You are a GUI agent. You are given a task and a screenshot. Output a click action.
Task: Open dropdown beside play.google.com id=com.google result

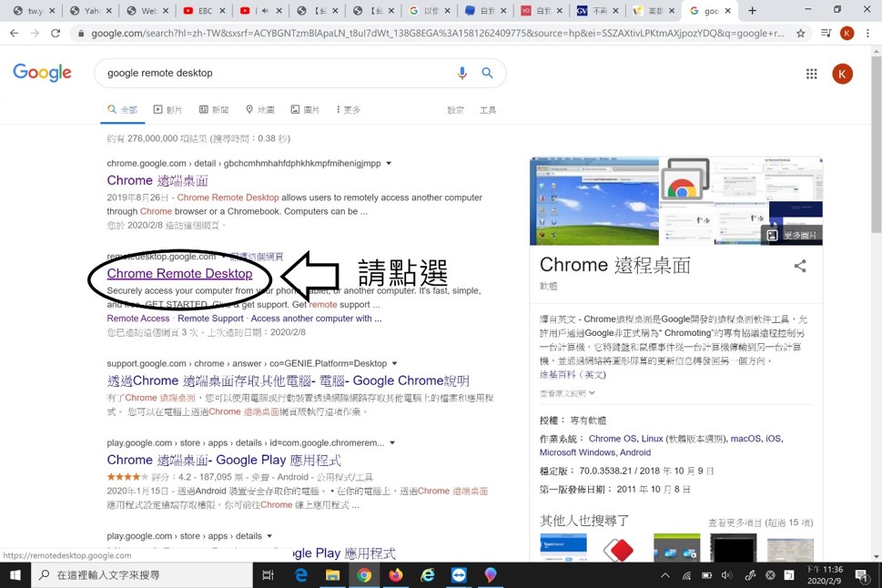coord(392,443)
